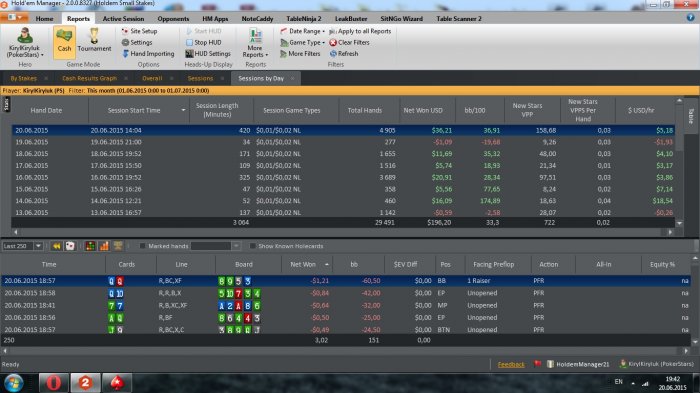Click hands table vertical scroll down arrow

pos(695,342)
